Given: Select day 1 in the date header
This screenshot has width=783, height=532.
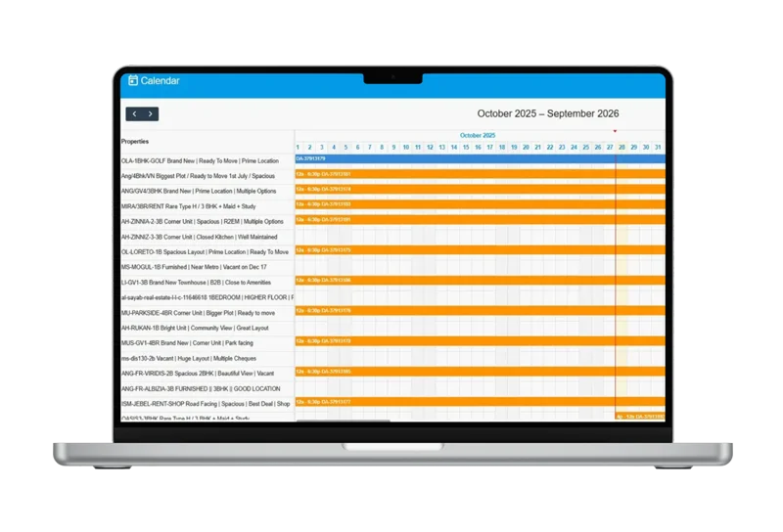Looking at the screenshot, I should pos(299,148).
